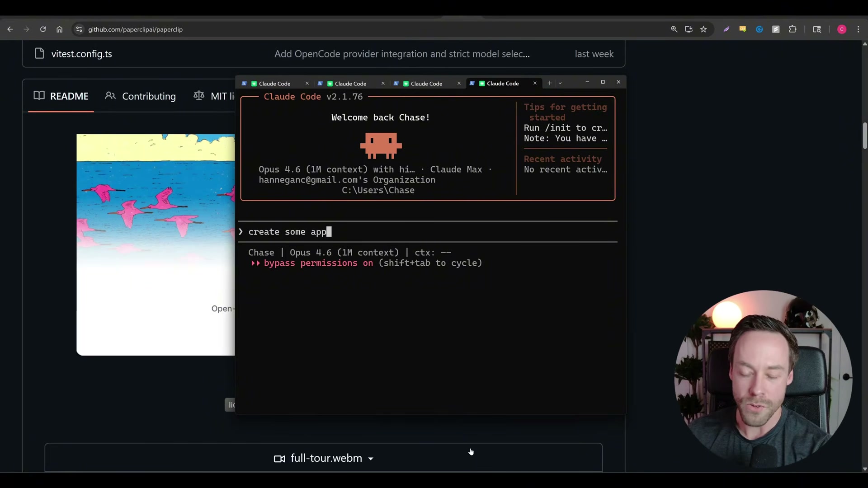Click the Claude Code pixel mascot
This screenshot has width=868, height=488.
coord(381,145)
